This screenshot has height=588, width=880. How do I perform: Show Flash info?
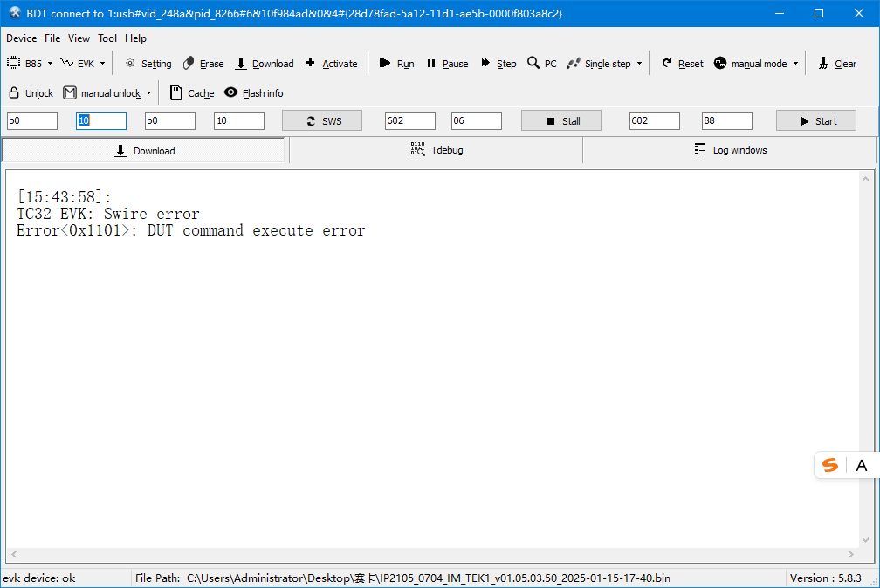point(254,93)
